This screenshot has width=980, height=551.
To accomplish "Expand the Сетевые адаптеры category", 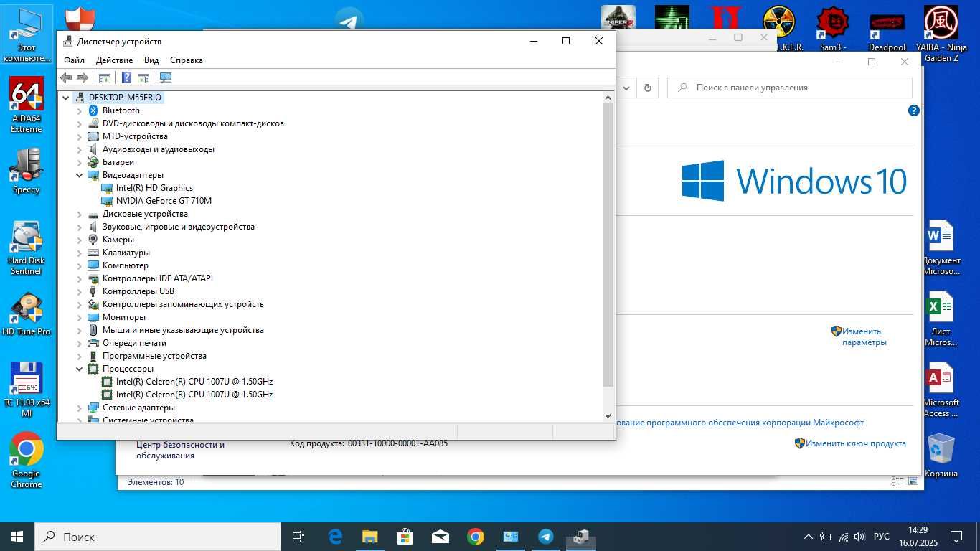I will (80, 408).
